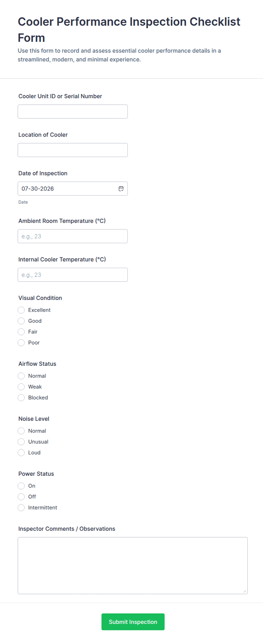Choose Intermittent power status
Viewport: 263px width, 644px height.
click(x=21, y=508)
